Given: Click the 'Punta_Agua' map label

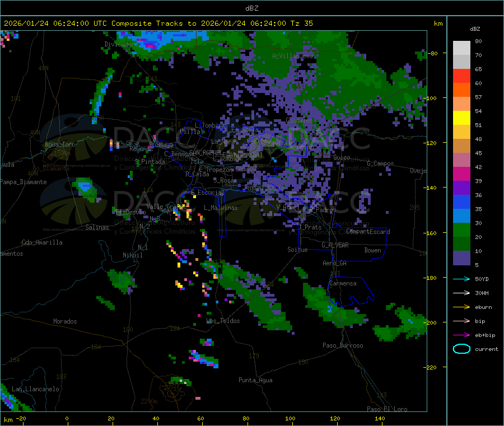Looking at the screenshot, I should [255, 381].
